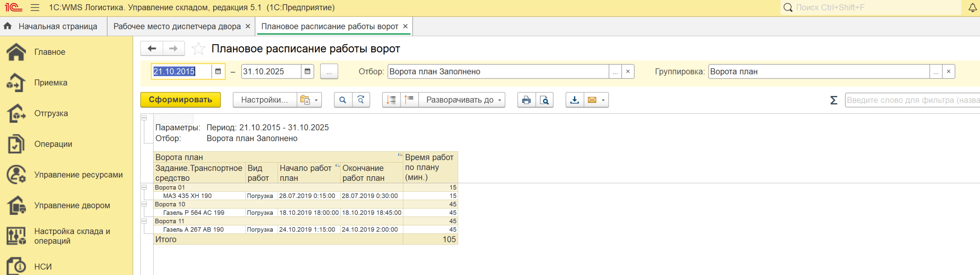Add report to favorites with star icon
980x275 pixels.
[x=198, y=49]
